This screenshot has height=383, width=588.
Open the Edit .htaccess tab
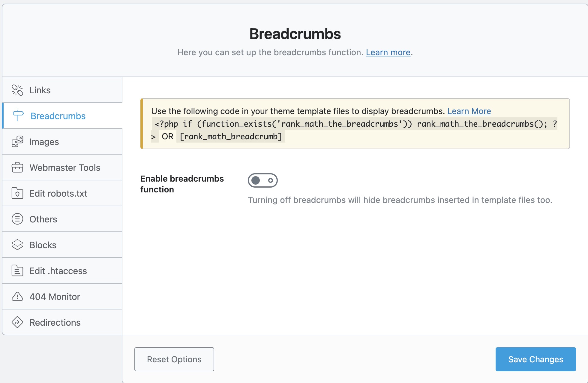(62, 271)
